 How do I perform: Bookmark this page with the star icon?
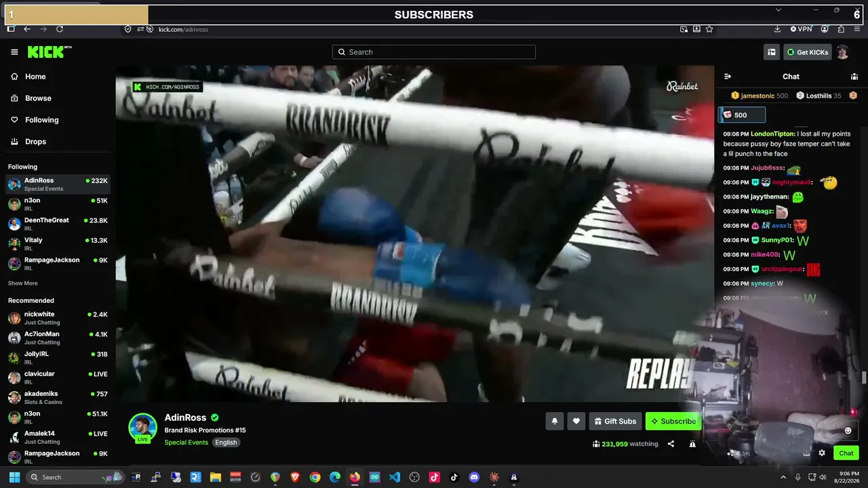tap(709, 29)
